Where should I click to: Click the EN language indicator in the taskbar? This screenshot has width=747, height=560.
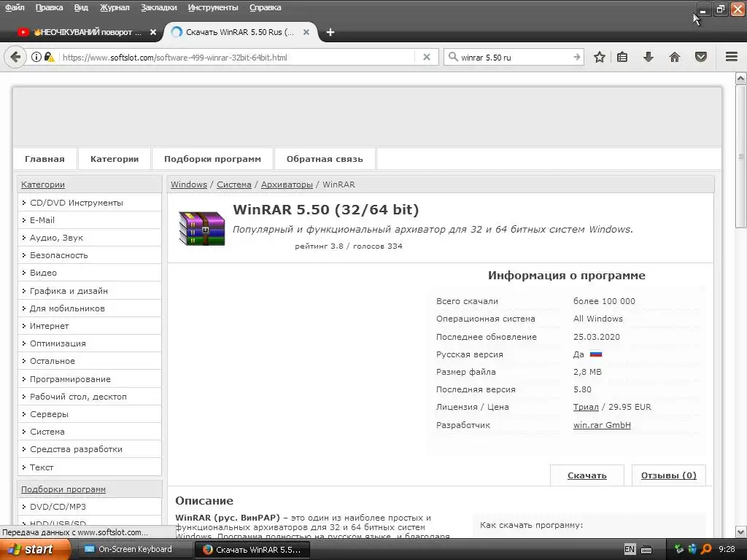tap(630, 549)
